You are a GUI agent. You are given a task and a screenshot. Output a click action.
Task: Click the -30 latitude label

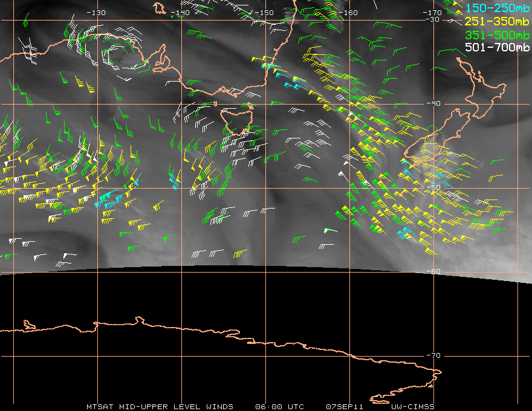click(432, 19)
